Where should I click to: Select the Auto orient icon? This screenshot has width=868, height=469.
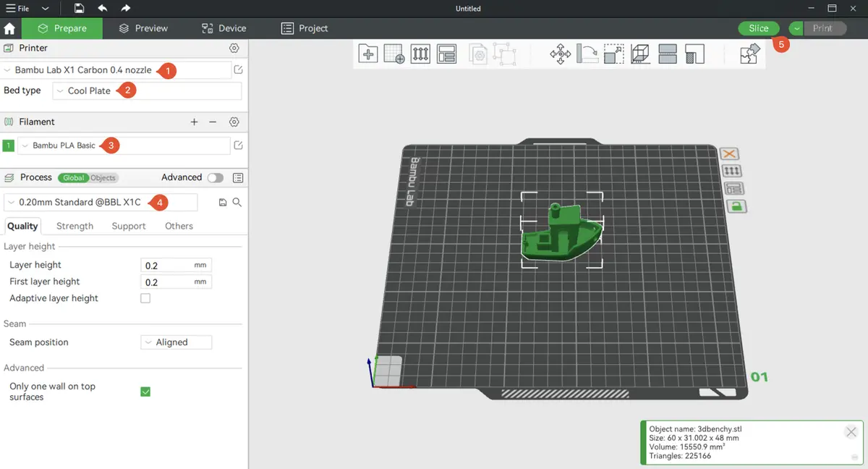point(420,54)
